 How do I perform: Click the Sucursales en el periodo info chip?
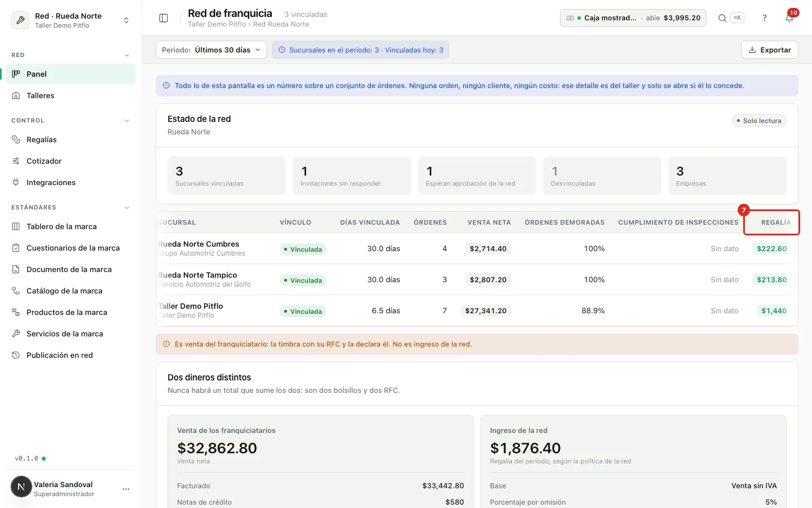360,50
